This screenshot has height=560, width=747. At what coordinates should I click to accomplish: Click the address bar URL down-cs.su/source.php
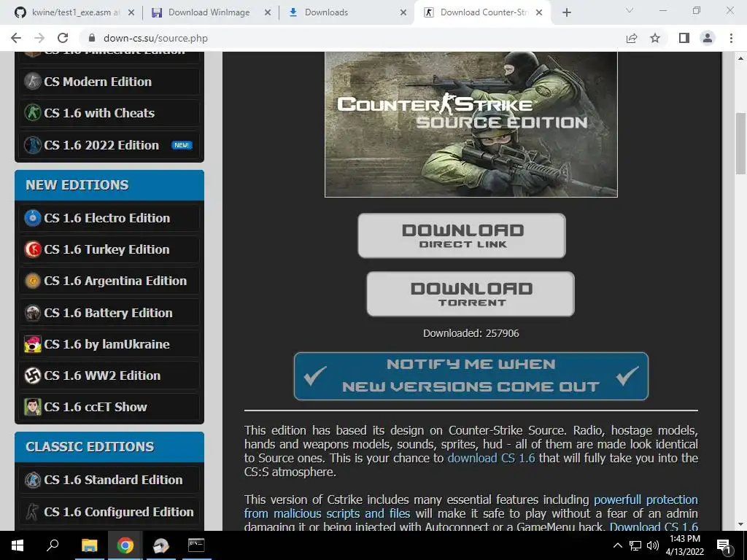click(x=155, y=38)
